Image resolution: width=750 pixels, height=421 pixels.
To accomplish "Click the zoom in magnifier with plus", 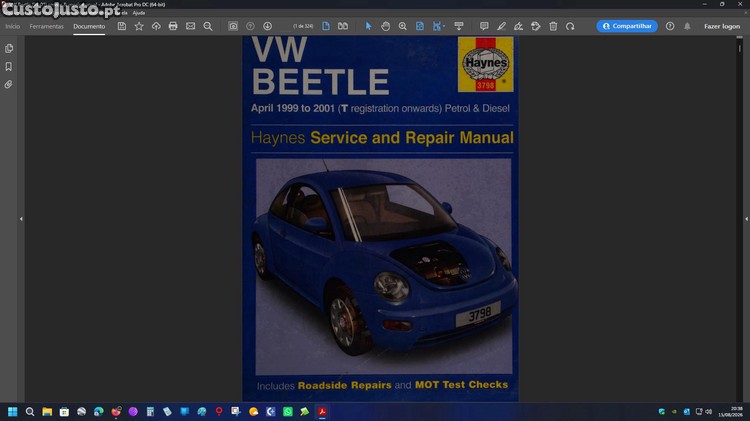I will (403, 26).
